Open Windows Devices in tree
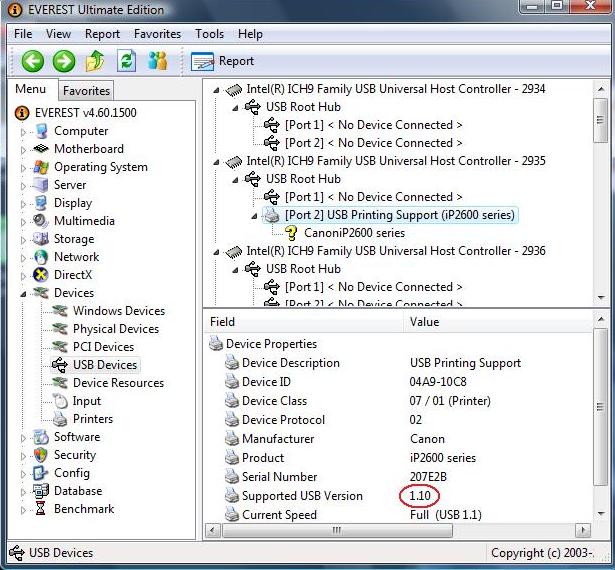This screenshot has height=570, width=615. 119,311
